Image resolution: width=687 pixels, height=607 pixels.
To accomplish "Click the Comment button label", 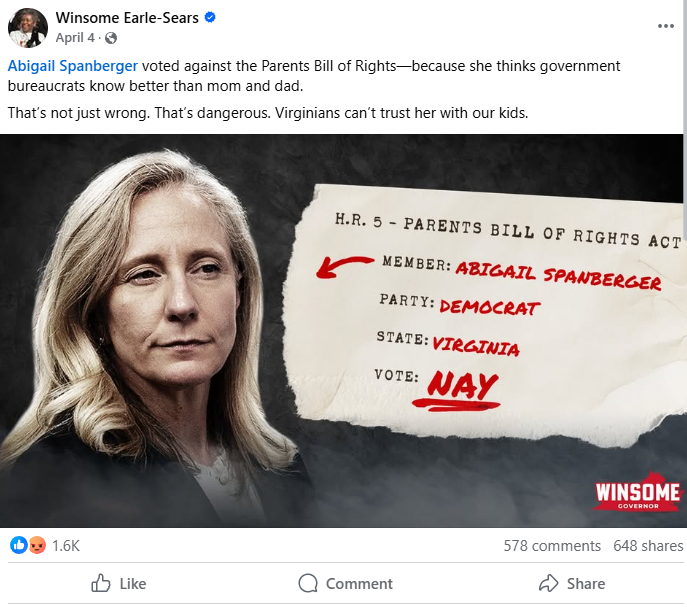I will [x=359, y=584].
